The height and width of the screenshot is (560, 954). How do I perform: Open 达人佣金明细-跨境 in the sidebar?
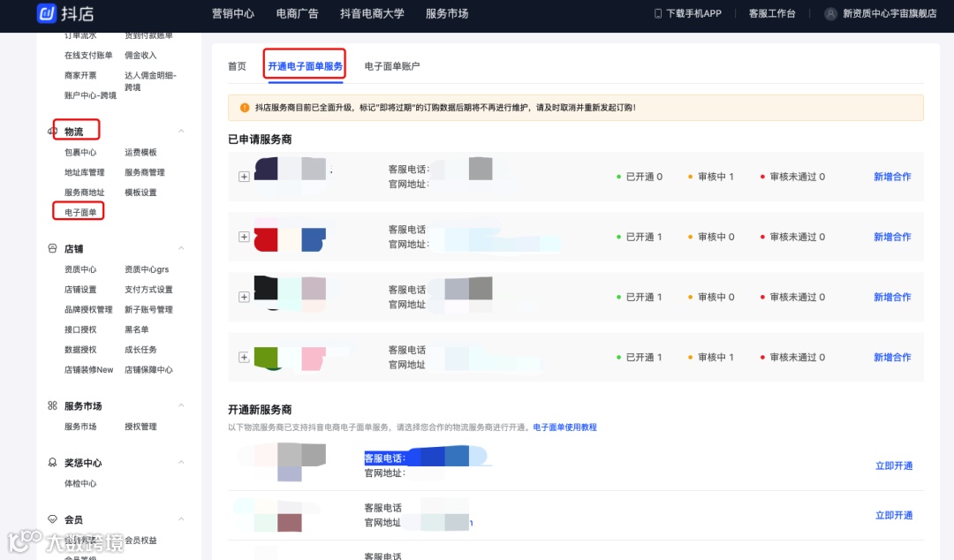150,81
